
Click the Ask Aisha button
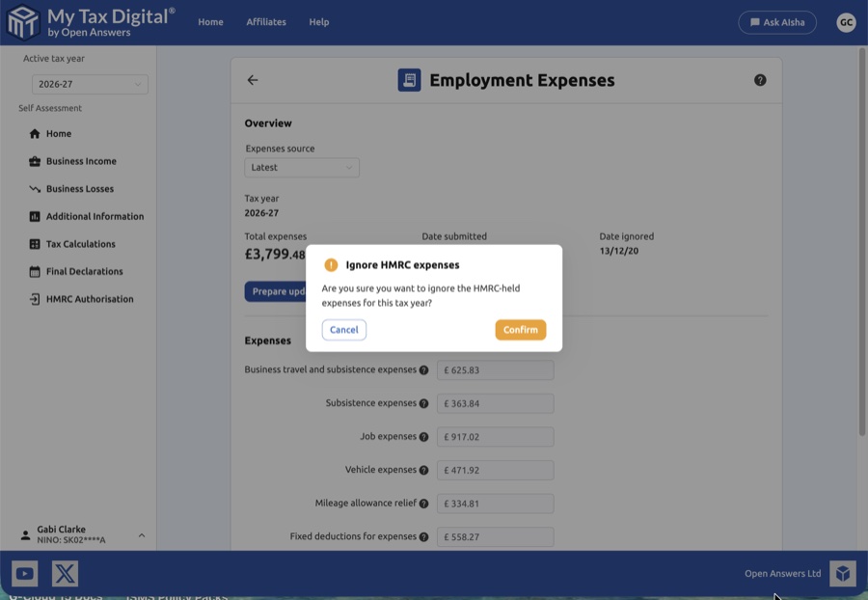coord(776,22)
